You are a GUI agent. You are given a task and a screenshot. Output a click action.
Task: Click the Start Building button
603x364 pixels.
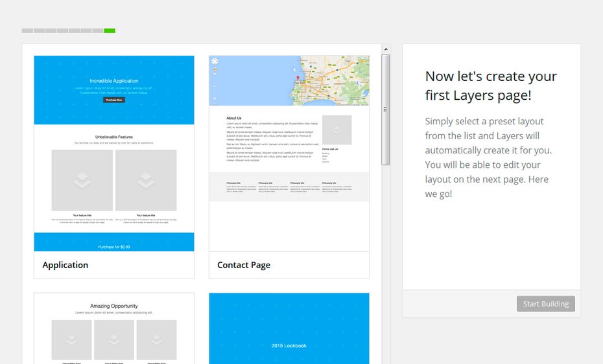(x=546, y=304)
